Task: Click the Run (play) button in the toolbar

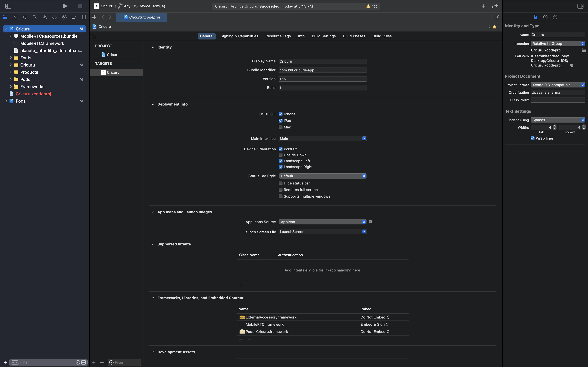Action: coord(65,6)
